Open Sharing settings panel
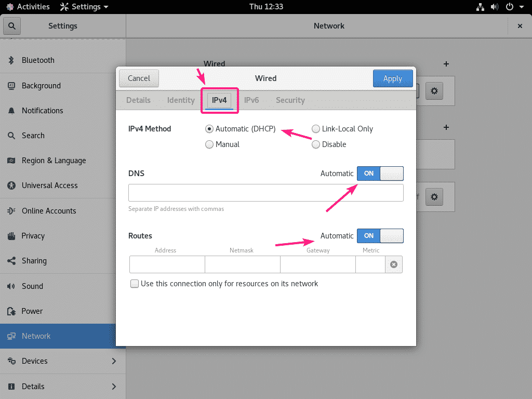532x399 pixels. click(63, 261)
